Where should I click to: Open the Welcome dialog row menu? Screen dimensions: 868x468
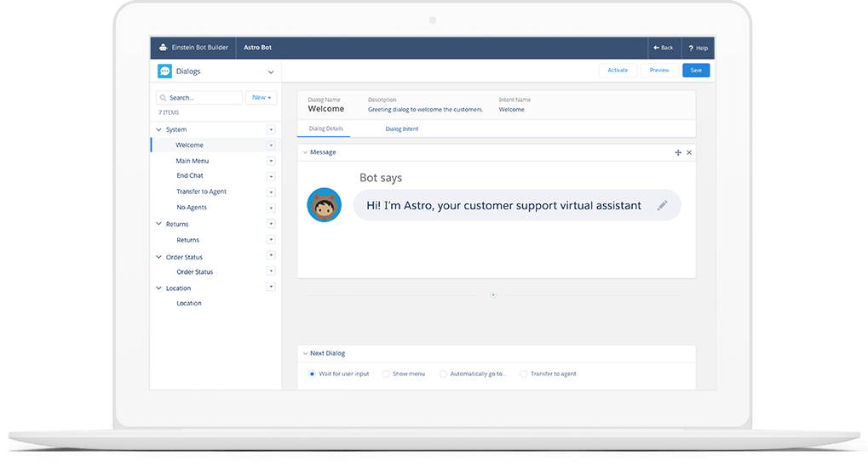tap(271, 146)
